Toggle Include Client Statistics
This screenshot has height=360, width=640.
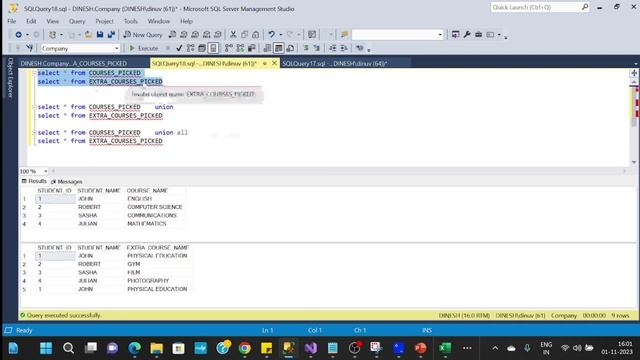pyautogui.click(x=251, y=48)
